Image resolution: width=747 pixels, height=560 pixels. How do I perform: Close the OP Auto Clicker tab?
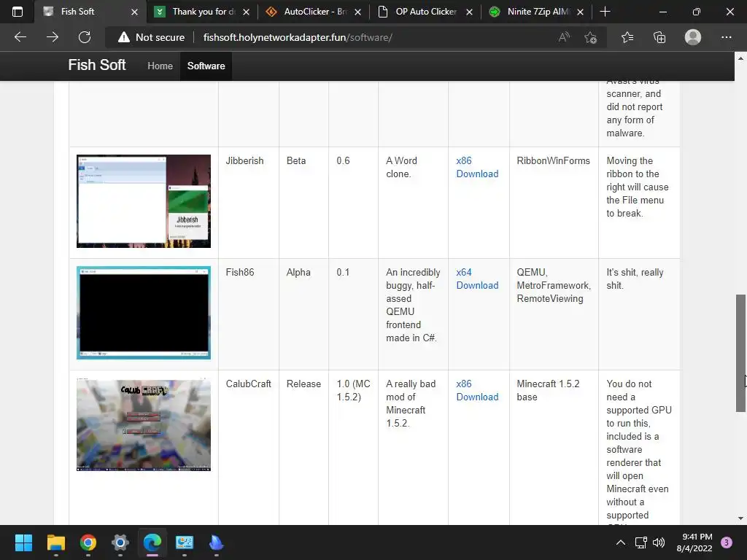(x=469, y=12)
